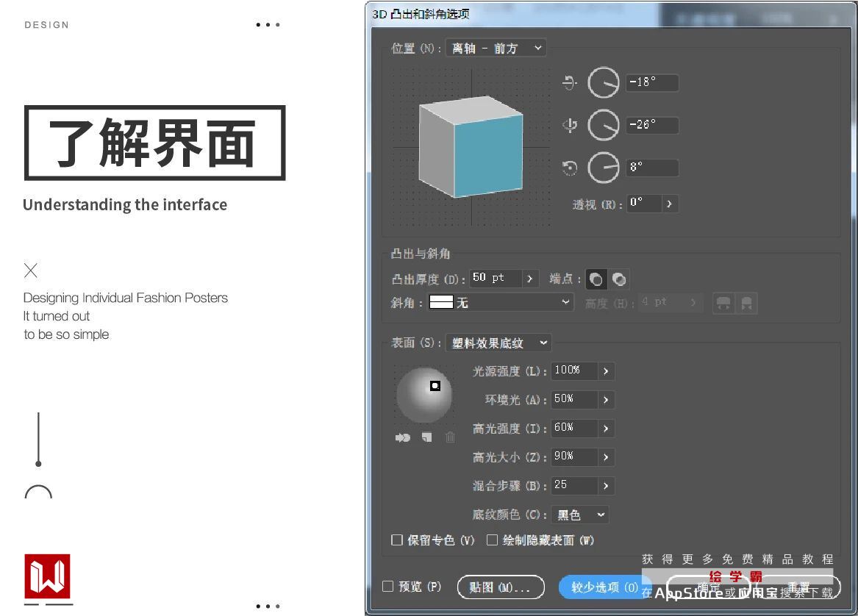The width and height of the screenshot is (858, 616).
Task: Expand the 透视 perspective slider arrow
Action: point(670,204)
